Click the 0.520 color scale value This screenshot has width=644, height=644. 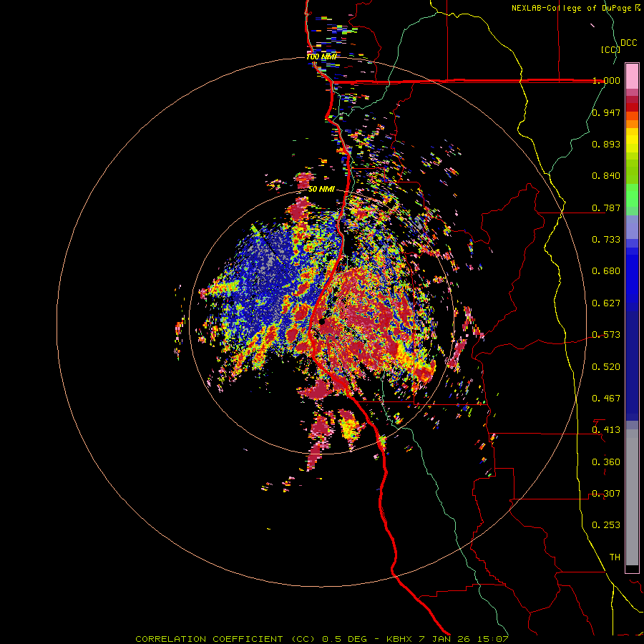pyautogui.click(x=606, y=367)
